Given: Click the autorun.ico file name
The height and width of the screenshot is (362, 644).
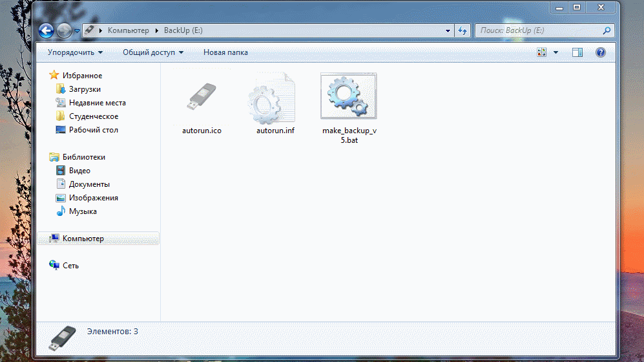Looking at the screenshot, I should (x=202, y=131).
